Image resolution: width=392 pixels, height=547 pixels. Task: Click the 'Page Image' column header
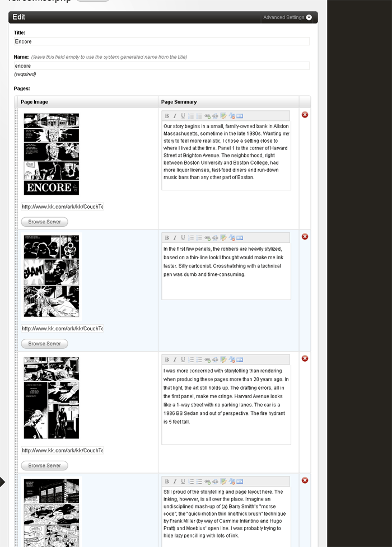34,102
